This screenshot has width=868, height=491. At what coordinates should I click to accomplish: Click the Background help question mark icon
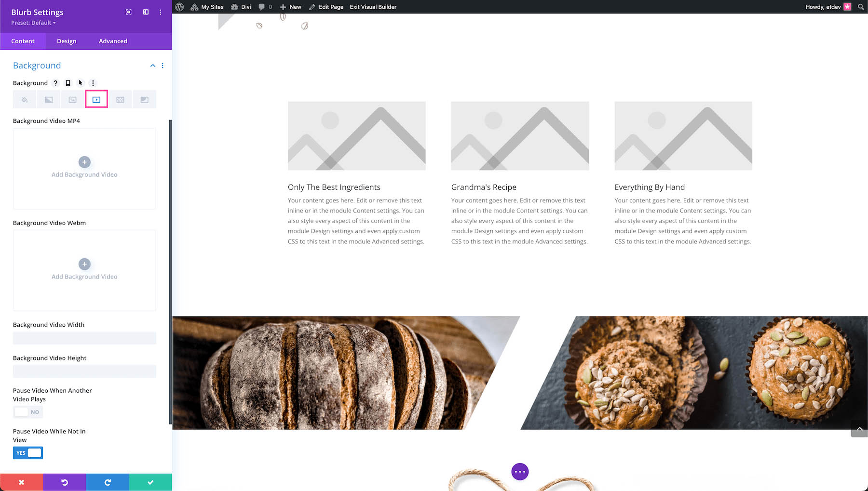point(55,83)
